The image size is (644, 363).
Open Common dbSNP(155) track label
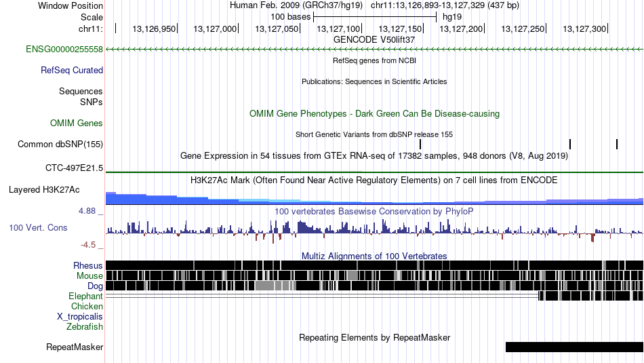pos(60,145)
